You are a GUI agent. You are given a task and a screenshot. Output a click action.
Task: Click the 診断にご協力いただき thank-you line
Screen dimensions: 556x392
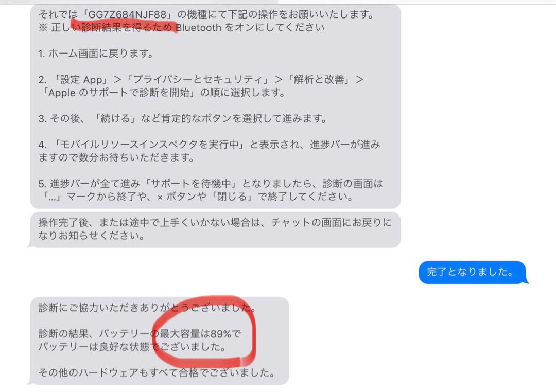pyautogui.click(x=147, y=307)
